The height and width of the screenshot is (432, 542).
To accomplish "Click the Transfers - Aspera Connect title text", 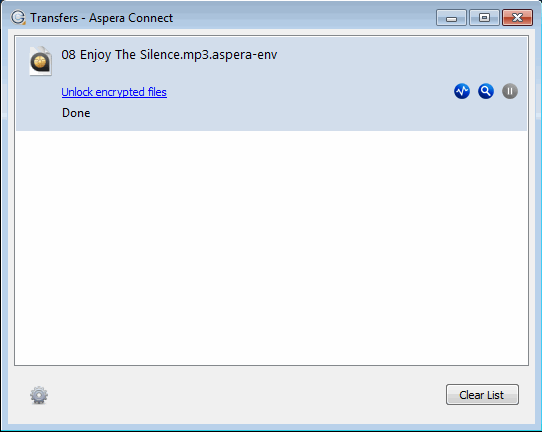I will coord(101,18).
